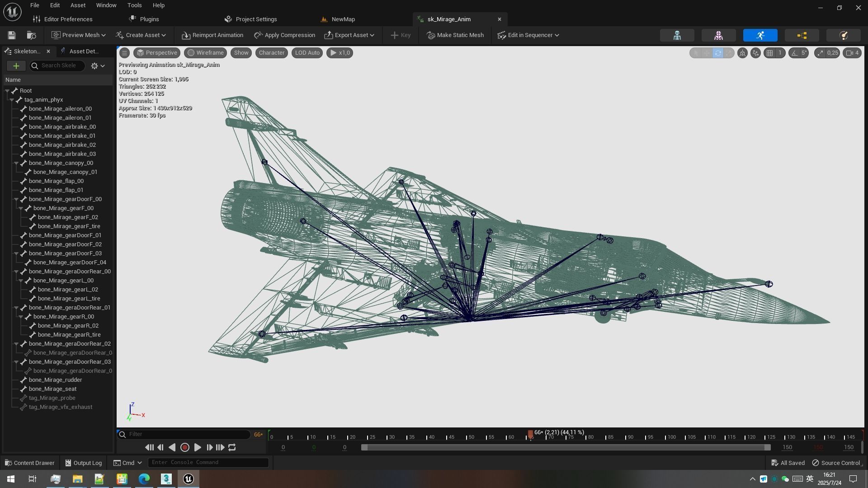Switch to the NewMap tab
Screen dimensions: 868x488
point(338,19)
